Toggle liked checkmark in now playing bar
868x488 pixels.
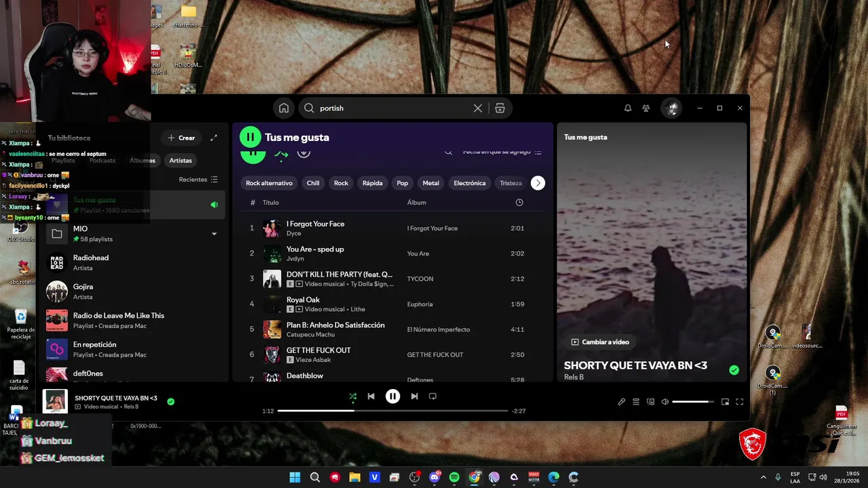tap(170, 401)
